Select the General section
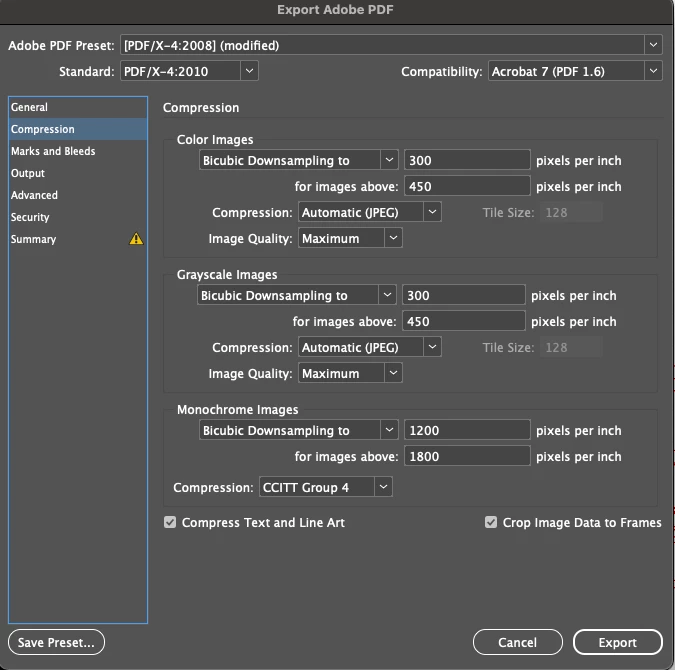This screenshot has width=675, height=670. [x=78, y=107]
